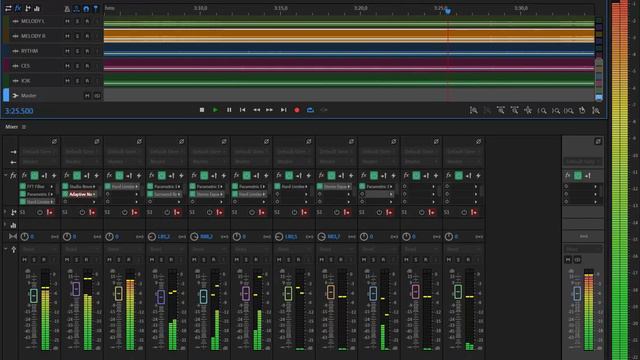
Task: Toggle the metronome icon
Action: coord(67,9)
